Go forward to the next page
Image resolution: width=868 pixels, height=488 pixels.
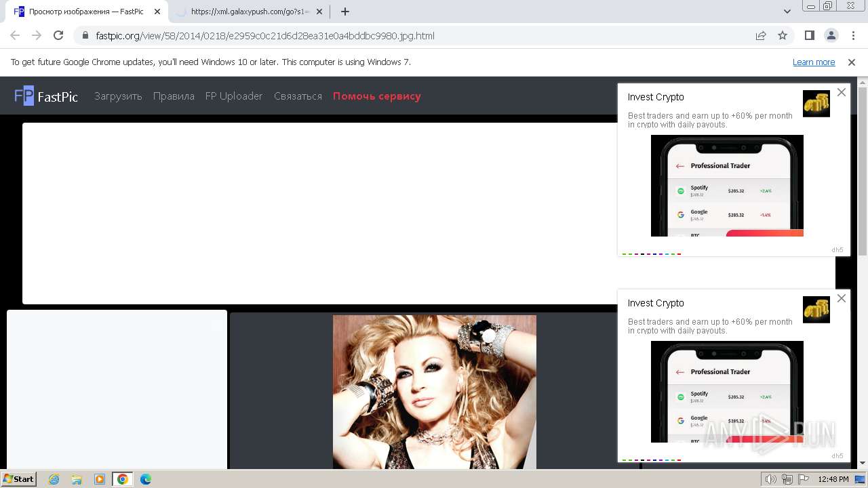pos(37,36)
